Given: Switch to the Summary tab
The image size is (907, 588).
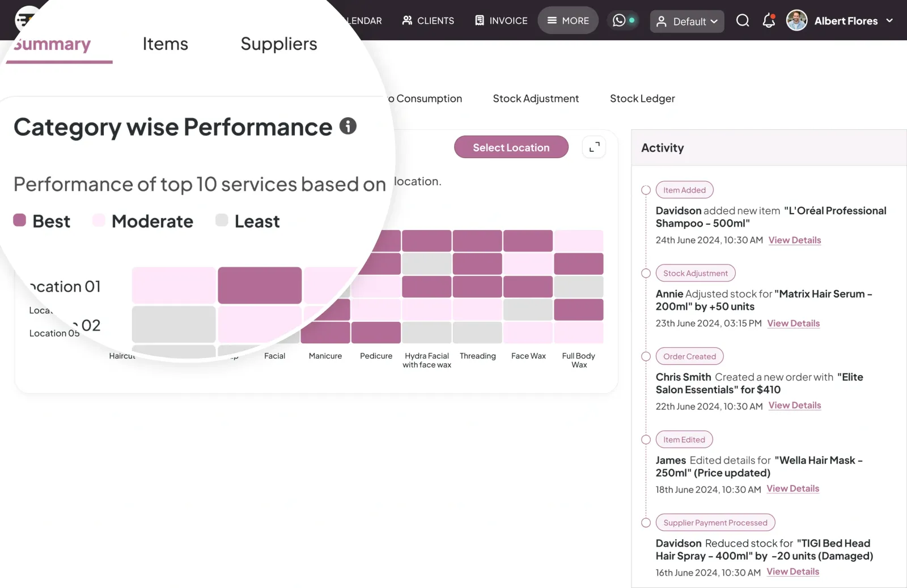Looking at the screenshot, I should pos(52,44).
